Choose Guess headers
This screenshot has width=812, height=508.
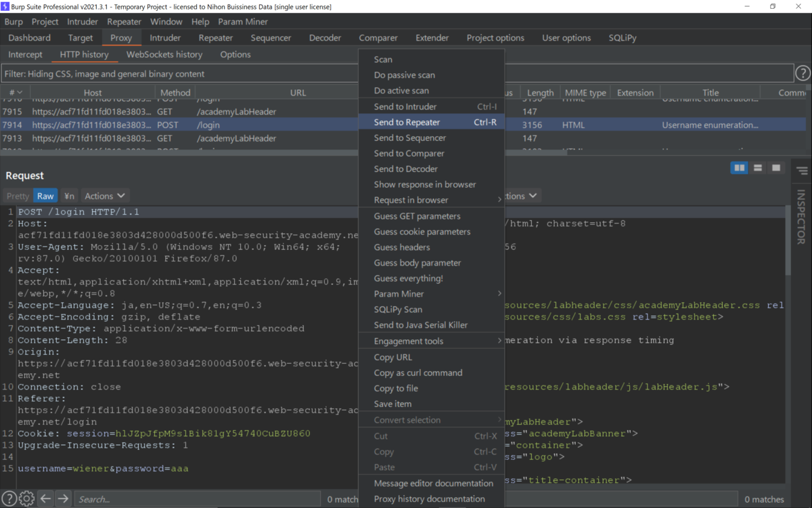pyautogui.click(x=432, y=247)
